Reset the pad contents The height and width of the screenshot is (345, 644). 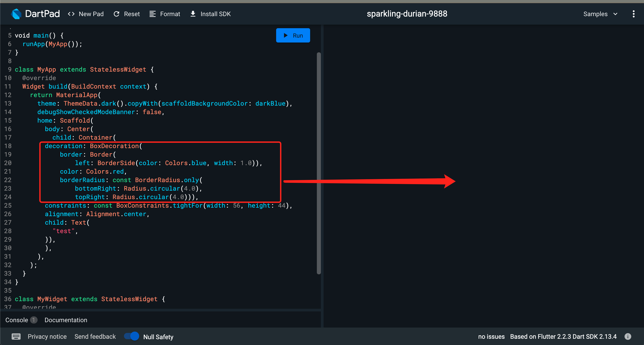click(x=126, y=14)
